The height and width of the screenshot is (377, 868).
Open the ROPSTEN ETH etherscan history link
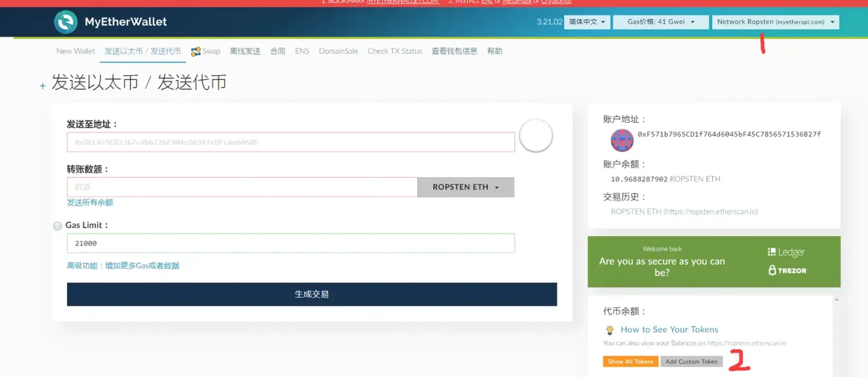[x=684, y=211]
